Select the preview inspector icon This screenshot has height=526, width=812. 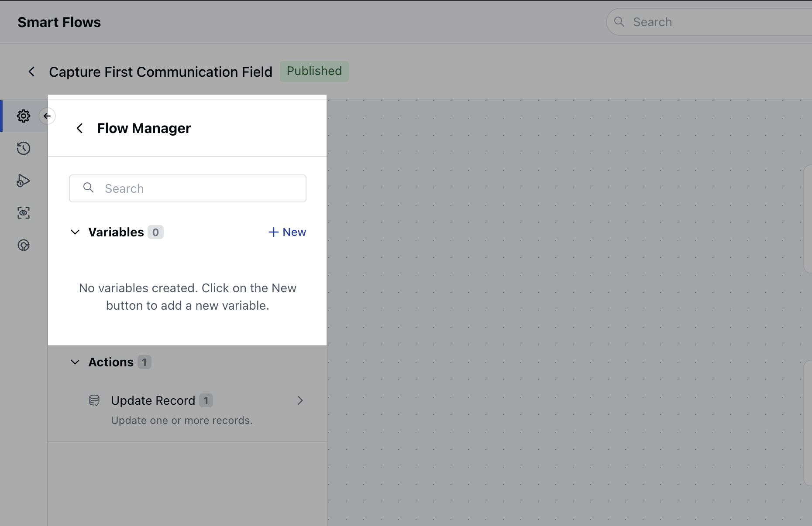(x=24, y=213)
